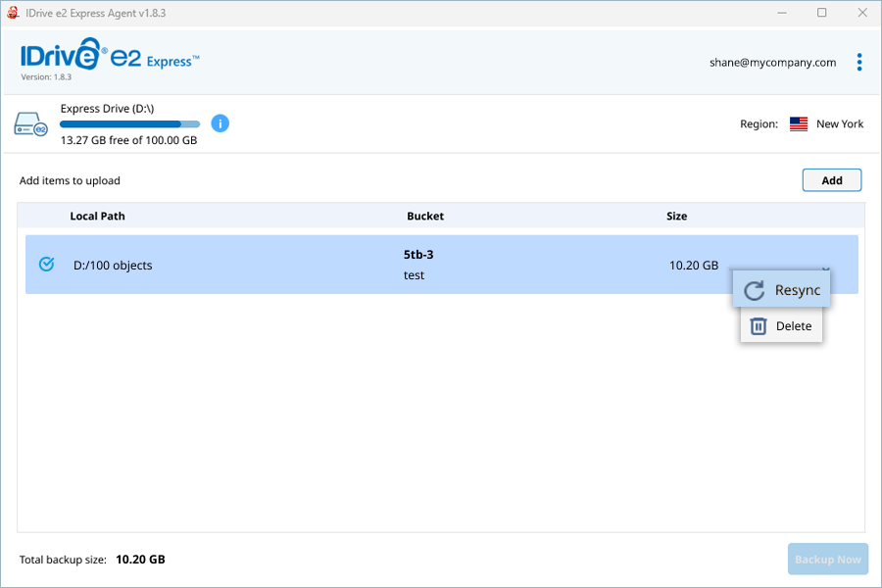Click the Backup Now button

[827, 559]
